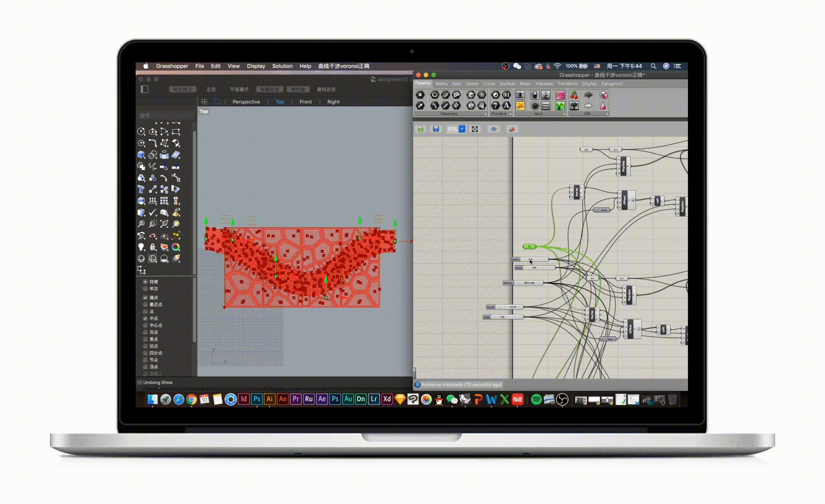
Task: Toggle the 正交 ortho mode
Action: click(x=211, y=89)
